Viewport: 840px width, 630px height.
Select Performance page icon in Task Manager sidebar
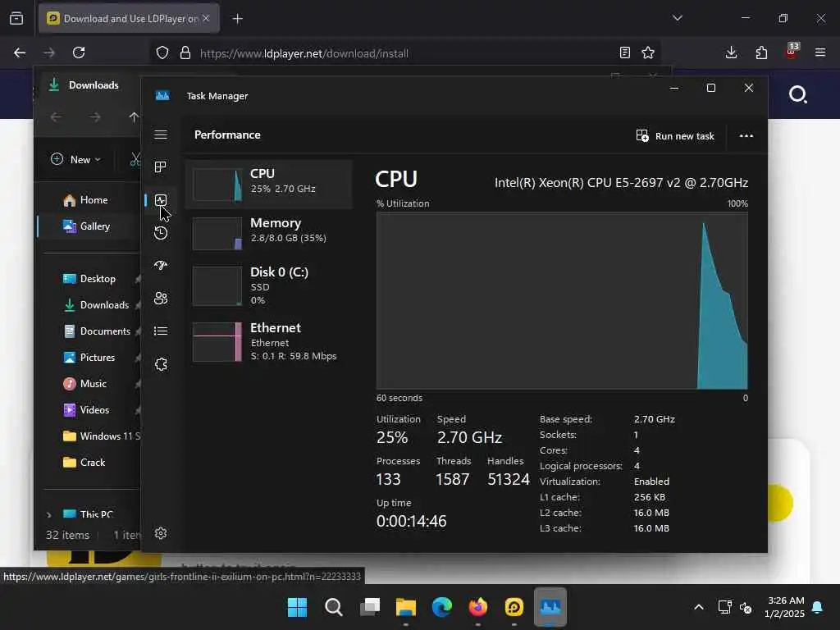pyautogui.click(x=161, y=200)
